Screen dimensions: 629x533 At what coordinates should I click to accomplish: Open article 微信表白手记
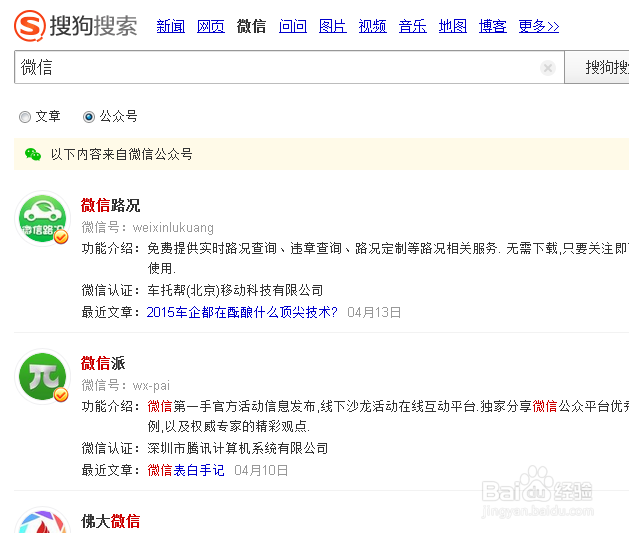(x=186, y=470)
